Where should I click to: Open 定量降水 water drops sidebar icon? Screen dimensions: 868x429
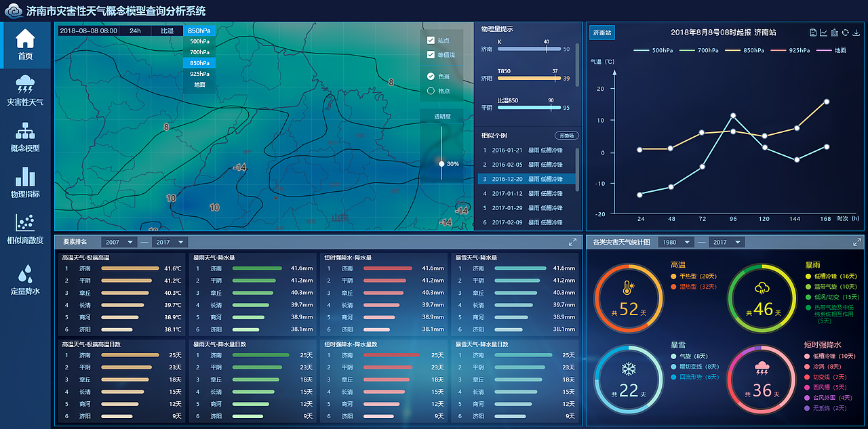pos(25,273)
